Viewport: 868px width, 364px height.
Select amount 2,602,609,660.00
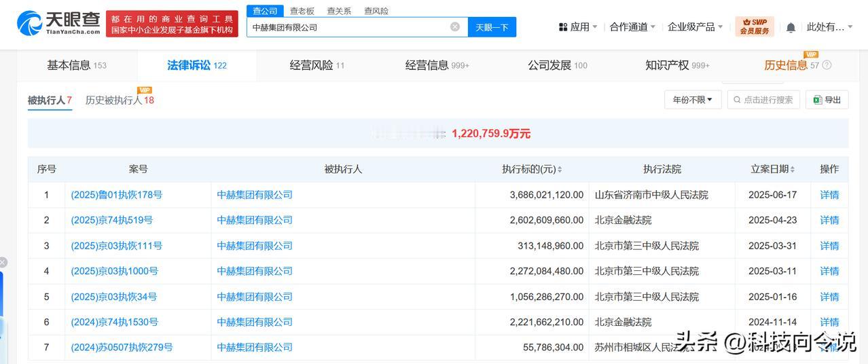(547, 220)
